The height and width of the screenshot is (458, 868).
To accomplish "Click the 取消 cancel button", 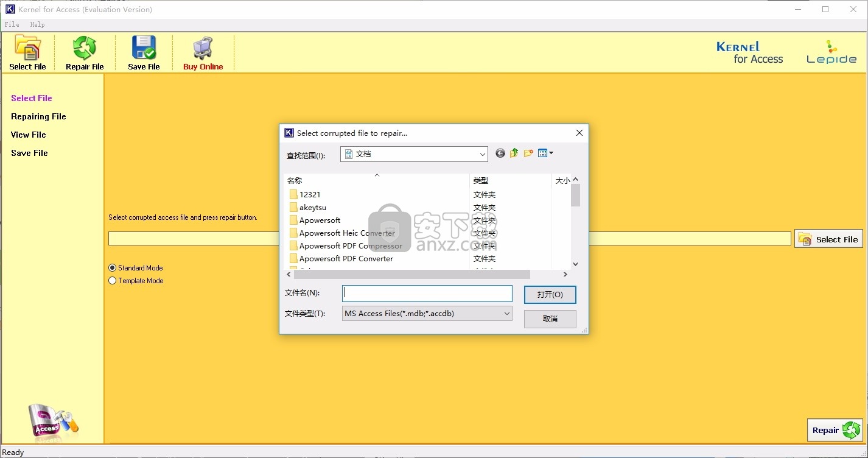I will (550, 319).
